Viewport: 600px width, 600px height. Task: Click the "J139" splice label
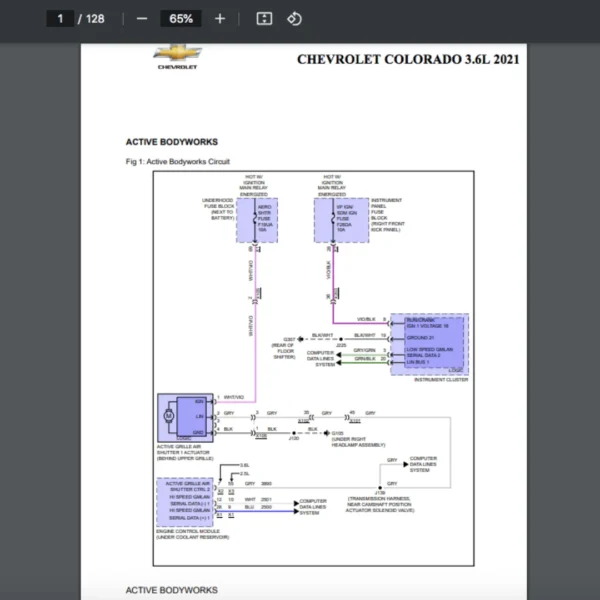click(380, 493)
